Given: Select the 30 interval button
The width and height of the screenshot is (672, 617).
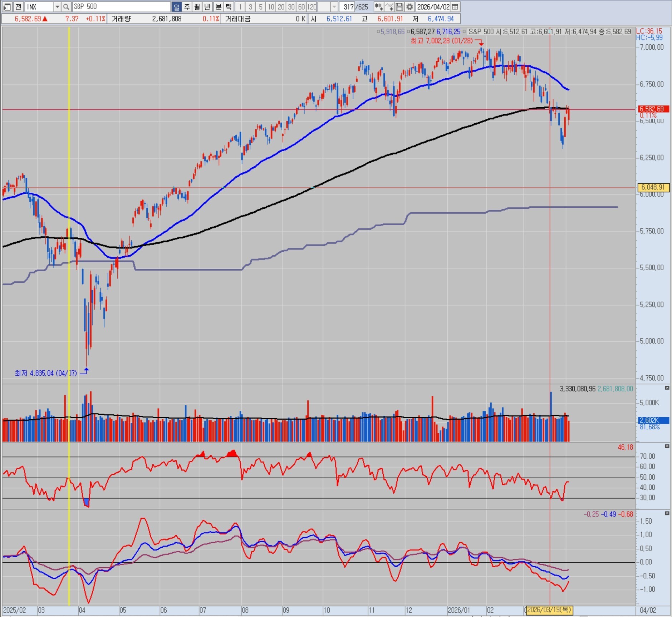Looking at the screenshot, I should [291, 6].
